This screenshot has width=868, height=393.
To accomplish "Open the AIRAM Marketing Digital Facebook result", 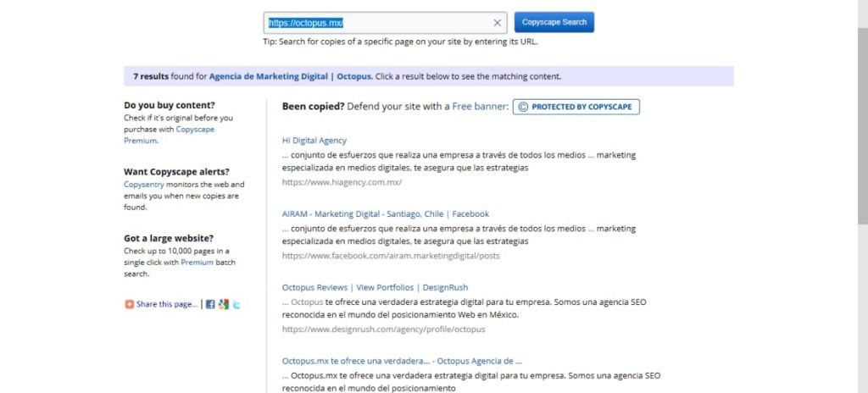I will (385, 214).
